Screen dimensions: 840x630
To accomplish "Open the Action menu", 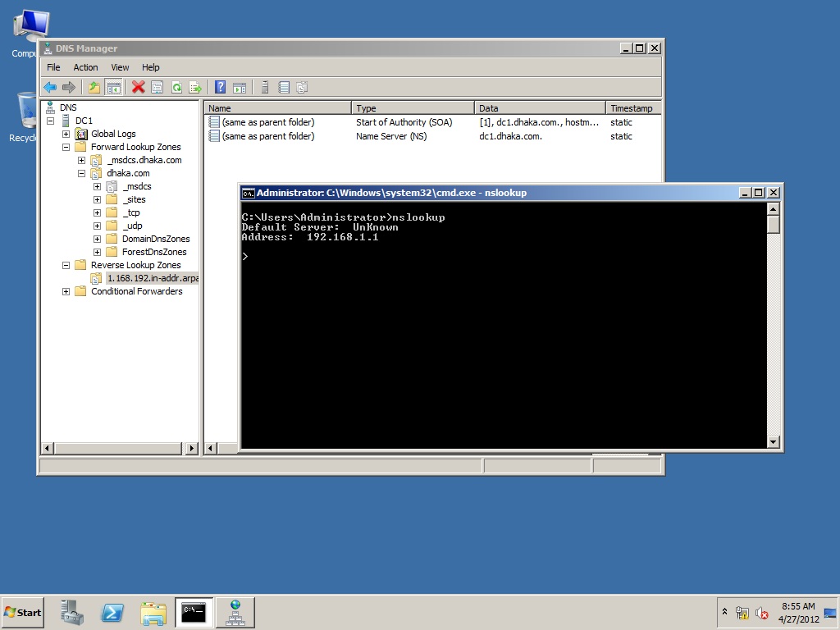I will point(85,67).
